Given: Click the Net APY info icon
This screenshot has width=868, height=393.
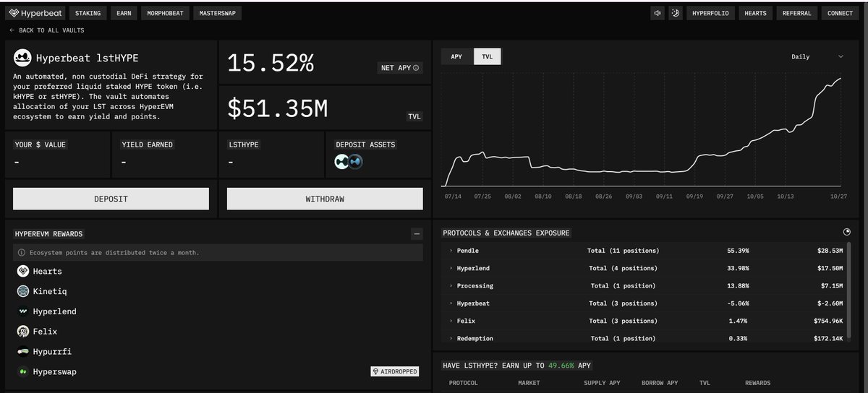Looking at the screenshot, I should click(416, 68).
